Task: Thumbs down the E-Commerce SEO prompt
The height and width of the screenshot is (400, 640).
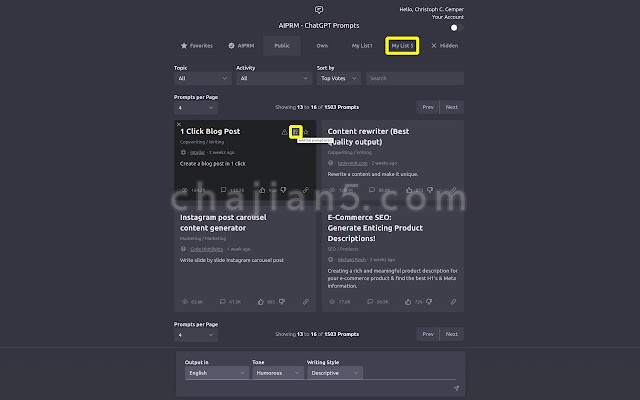Action: [x=429, y=302]
